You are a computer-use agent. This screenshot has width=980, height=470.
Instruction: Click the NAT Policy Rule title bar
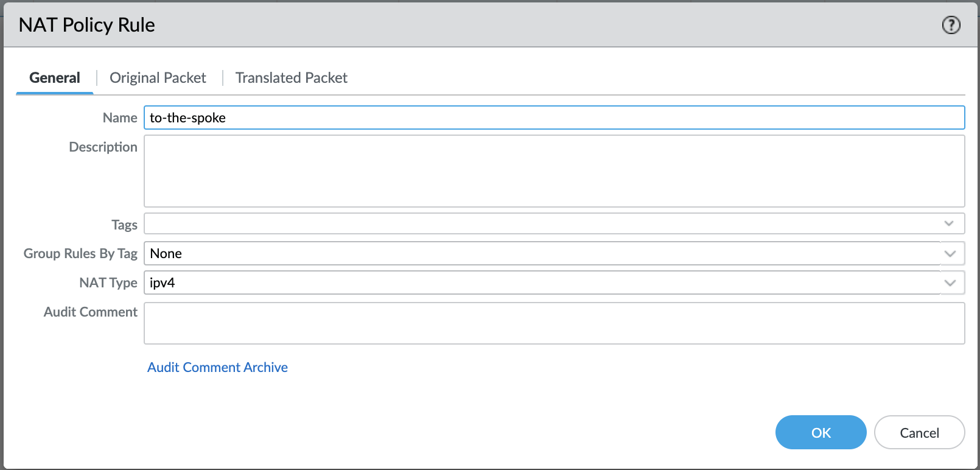coord(487,25)
